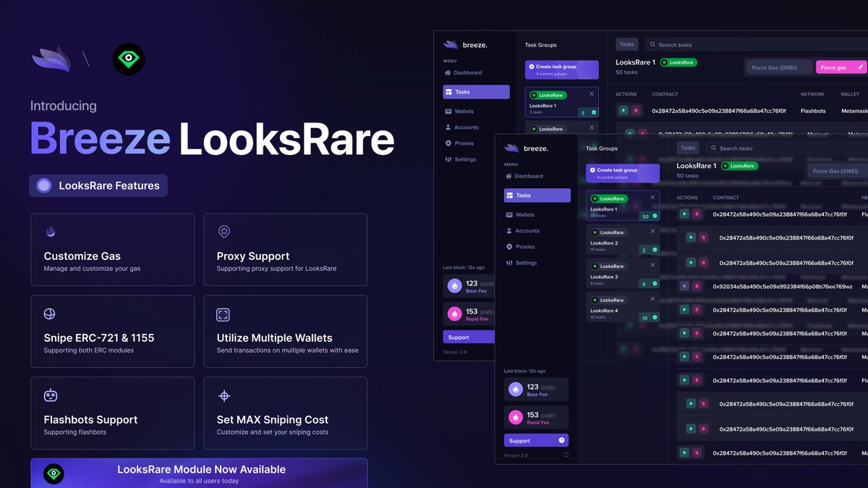Click the refresh icon beside Version 2.0
The width and height of the screenshot is (868, 488).
point(566,455)
